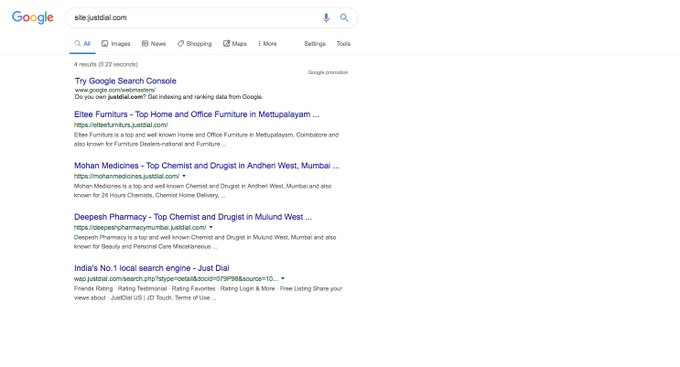Click the blue search magnifier icon
680x367 pixels.
344,18
